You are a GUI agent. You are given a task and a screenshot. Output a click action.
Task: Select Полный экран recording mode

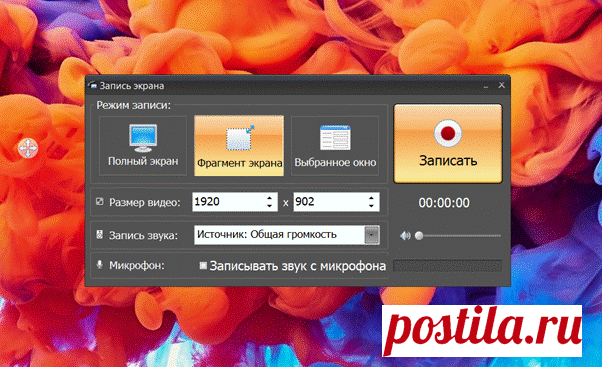[143, 146]
